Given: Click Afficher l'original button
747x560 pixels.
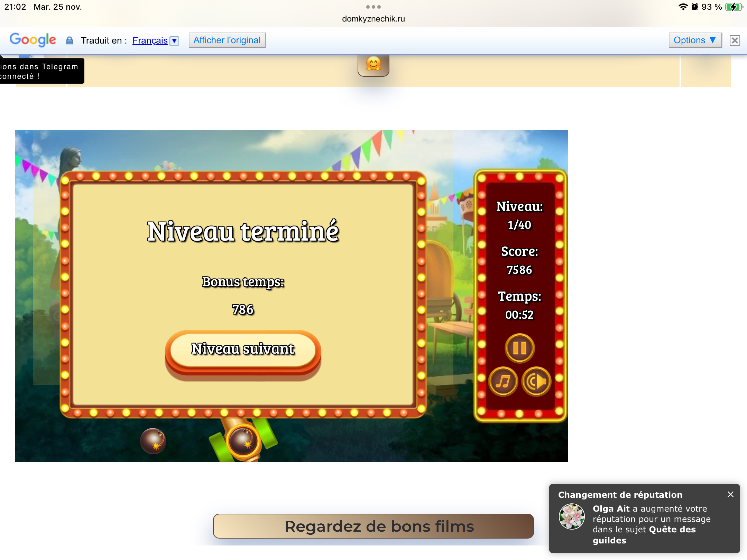Looking at the screenshot, I should coord(227,40).
